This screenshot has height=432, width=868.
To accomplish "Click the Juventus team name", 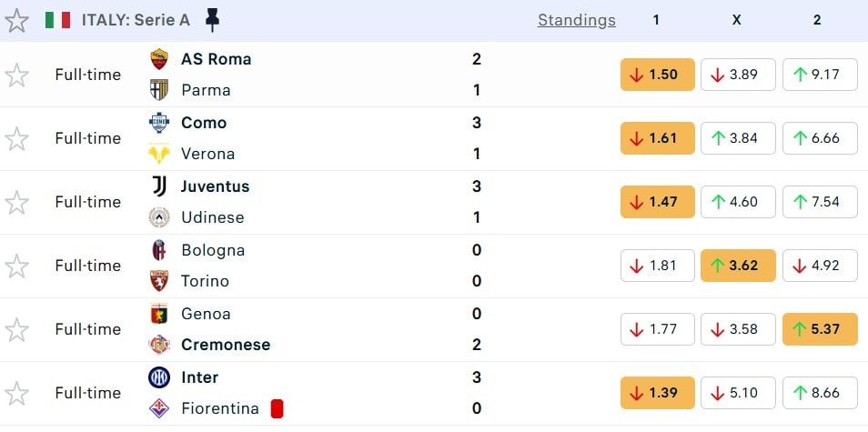I will pyautogui.click(x=215, y=186).
